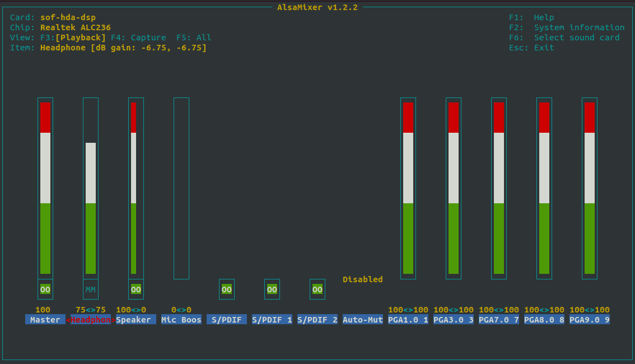Click the 100<>100 value above PGA7.0 7
The image size is (635, 364).
click(x=499, y=310)
